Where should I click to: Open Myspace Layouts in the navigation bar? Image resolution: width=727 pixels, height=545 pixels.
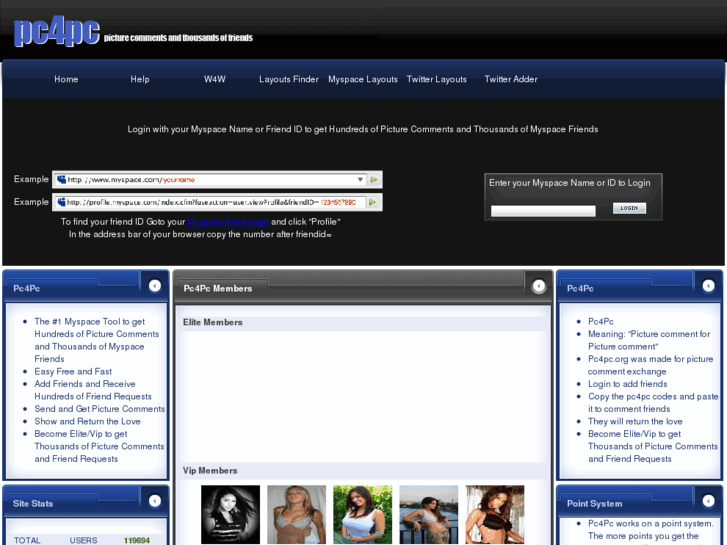363,79
